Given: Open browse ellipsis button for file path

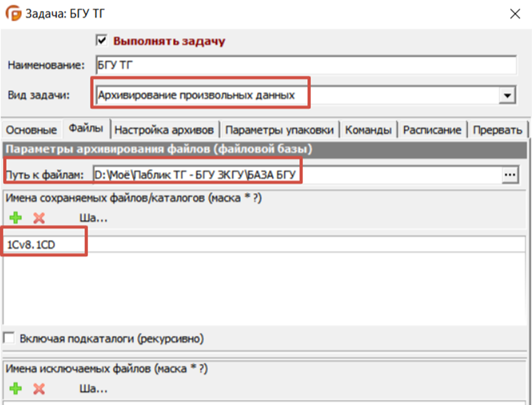Looking at the screenshot, I should [510, 175].
